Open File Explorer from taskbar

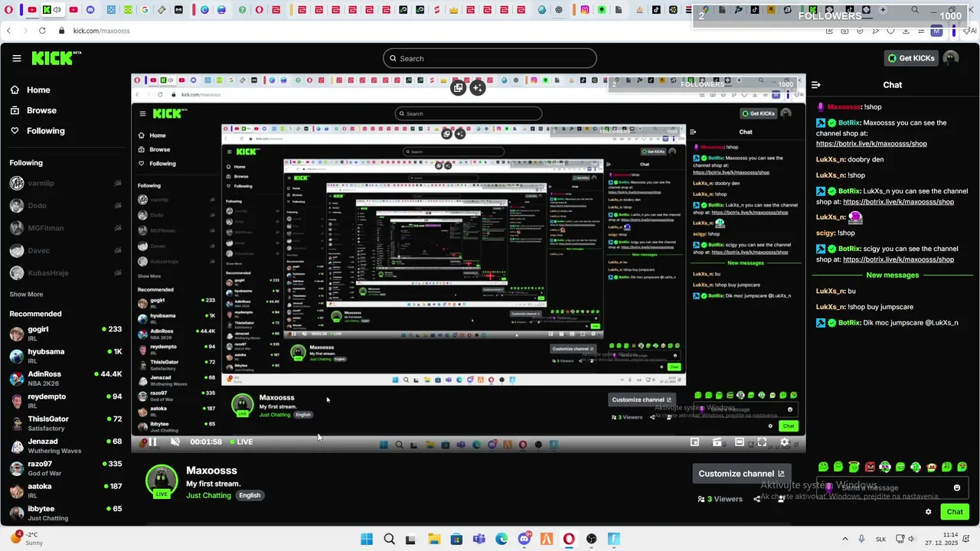[x=433, y=539]
